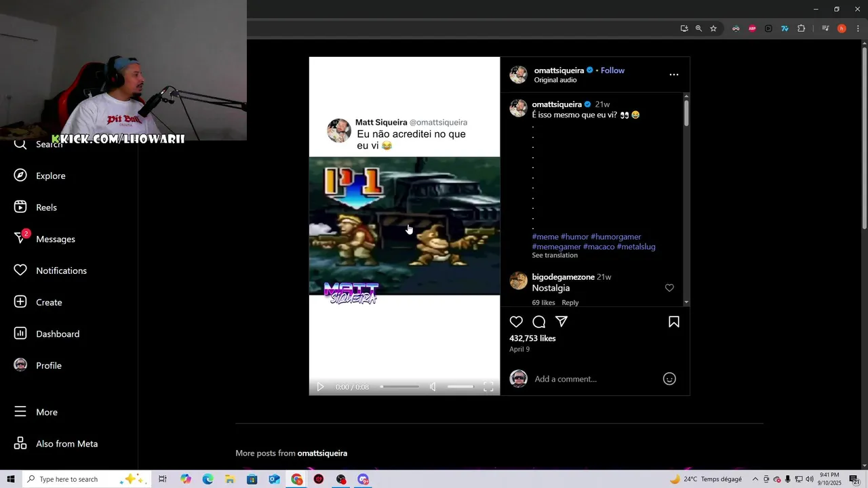Click the glasses-face extension icon
This screenshot has width=868, height=488.
click(736, 28)
